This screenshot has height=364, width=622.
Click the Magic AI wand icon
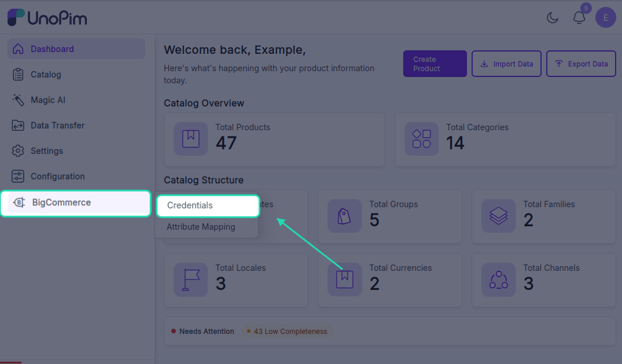pos(18,100)
